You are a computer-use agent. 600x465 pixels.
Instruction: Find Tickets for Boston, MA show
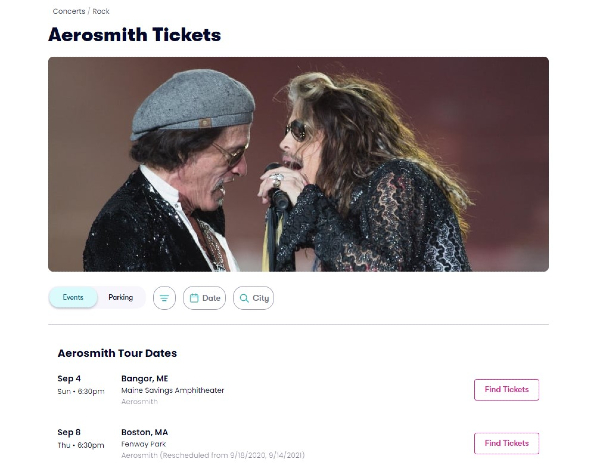[506, 443]
